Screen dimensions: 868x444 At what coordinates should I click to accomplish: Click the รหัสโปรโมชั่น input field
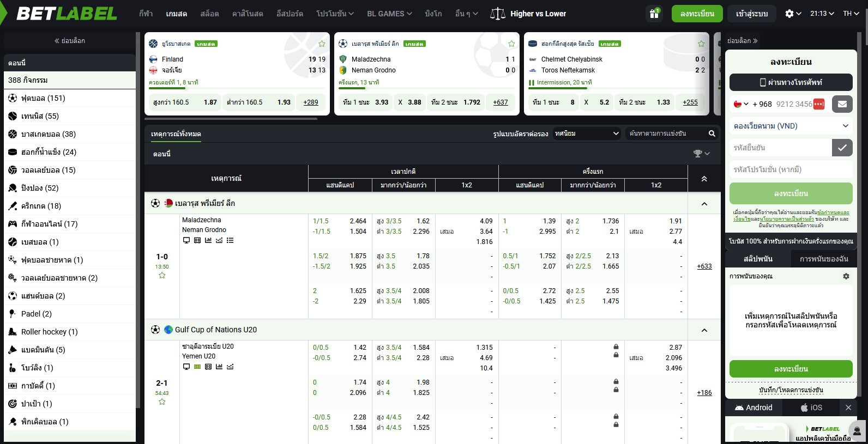pos(791,169)
